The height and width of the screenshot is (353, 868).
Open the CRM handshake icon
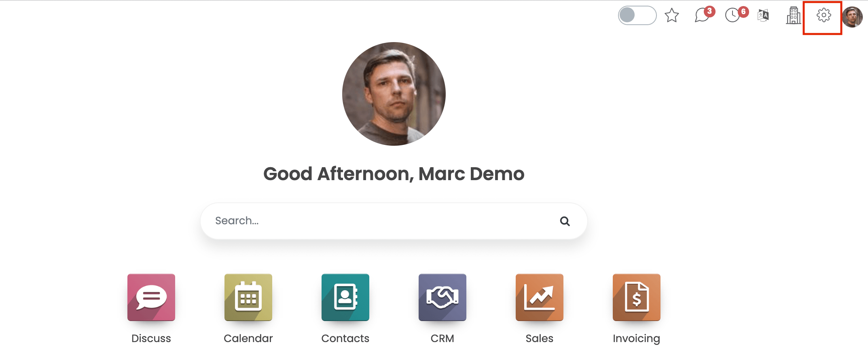[x=442, y=297]
